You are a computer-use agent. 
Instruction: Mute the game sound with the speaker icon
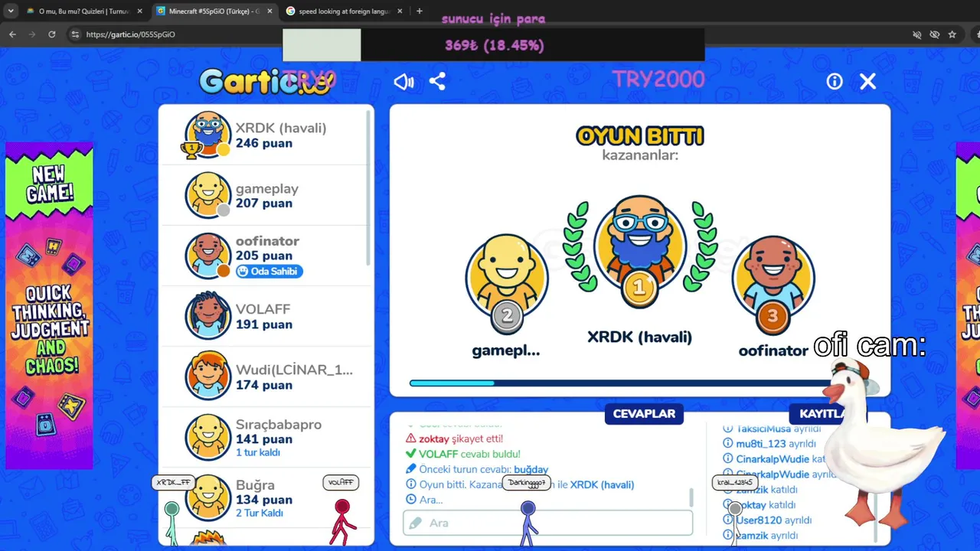403,82
